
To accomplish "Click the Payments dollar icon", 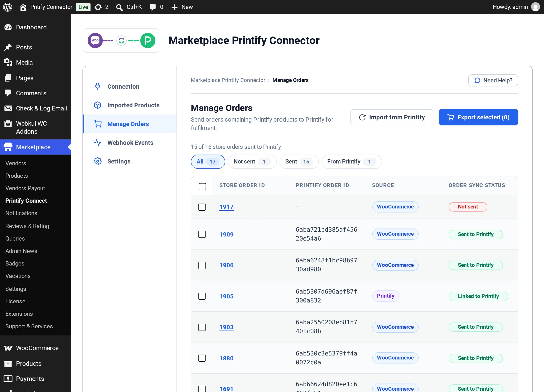I will pyautogui.click(x=8, y=379).
